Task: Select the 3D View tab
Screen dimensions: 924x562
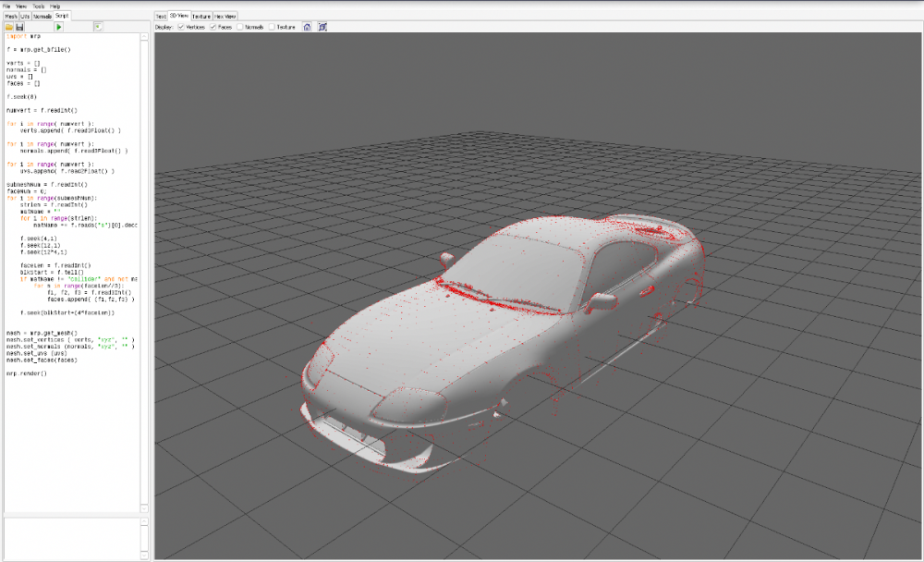Action: 179,16
